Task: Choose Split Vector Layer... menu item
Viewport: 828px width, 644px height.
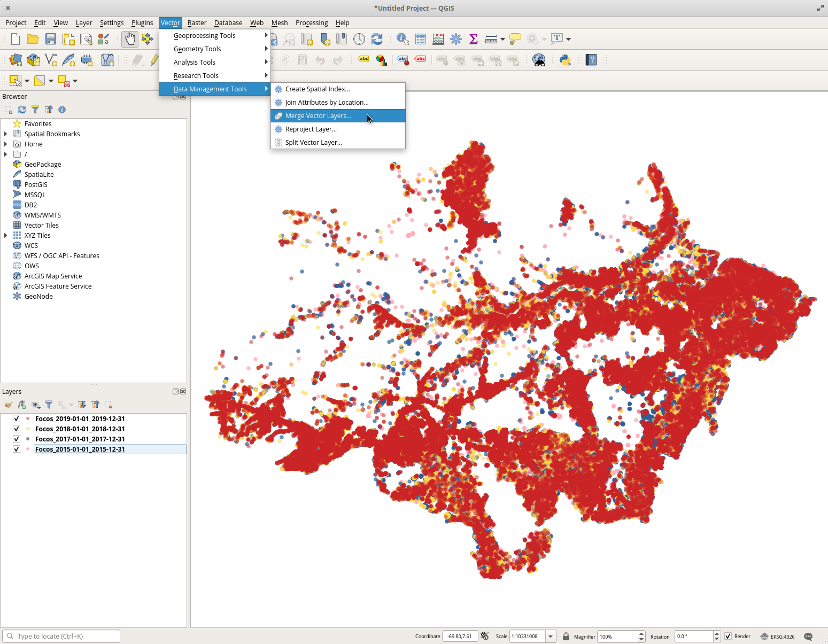Action: click(338, 143)
